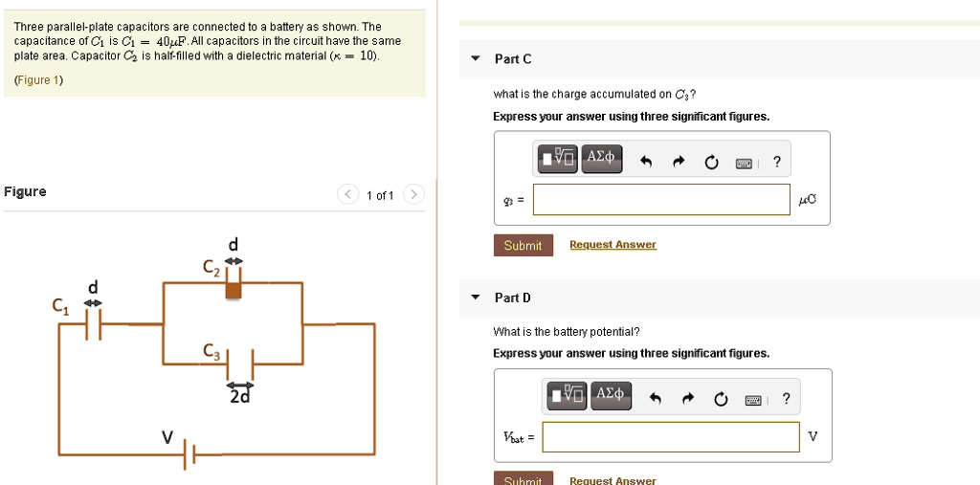
Task: Open the Figure 1 link
Action: coord(39,80)
